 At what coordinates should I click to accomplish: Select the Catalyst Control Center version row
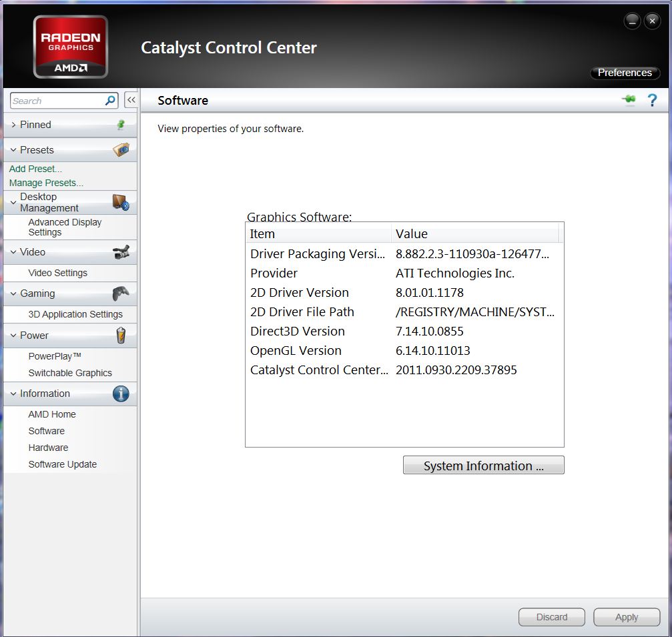[x=404, y=370]
